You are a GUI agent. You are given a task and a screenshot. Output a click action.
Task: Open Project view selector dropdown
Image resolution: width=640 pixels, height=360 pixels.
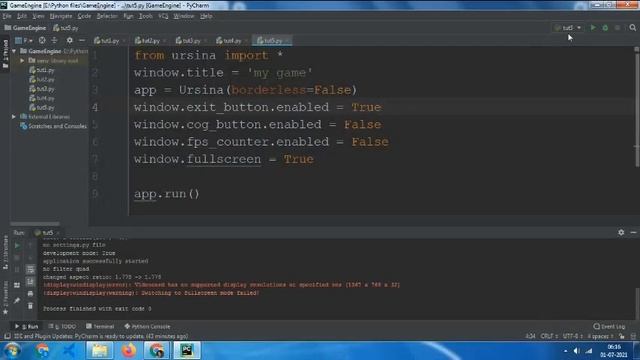tap(24, 40)
